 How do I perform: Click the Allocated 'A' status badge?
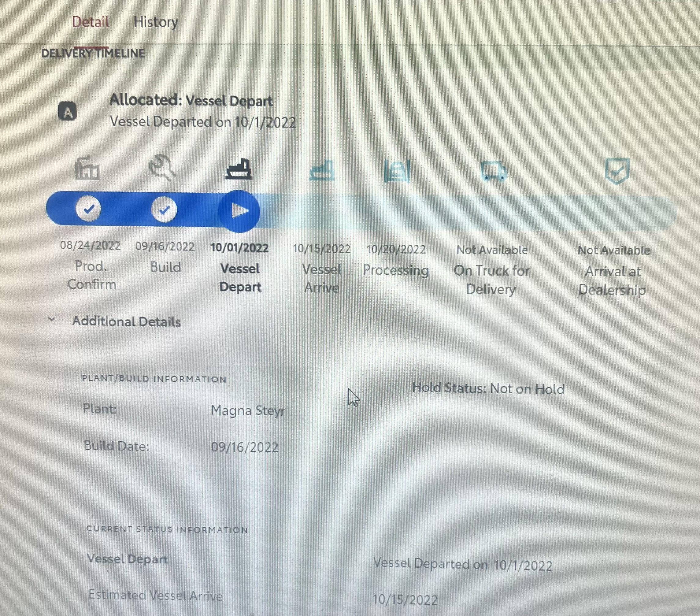(68, 111)
